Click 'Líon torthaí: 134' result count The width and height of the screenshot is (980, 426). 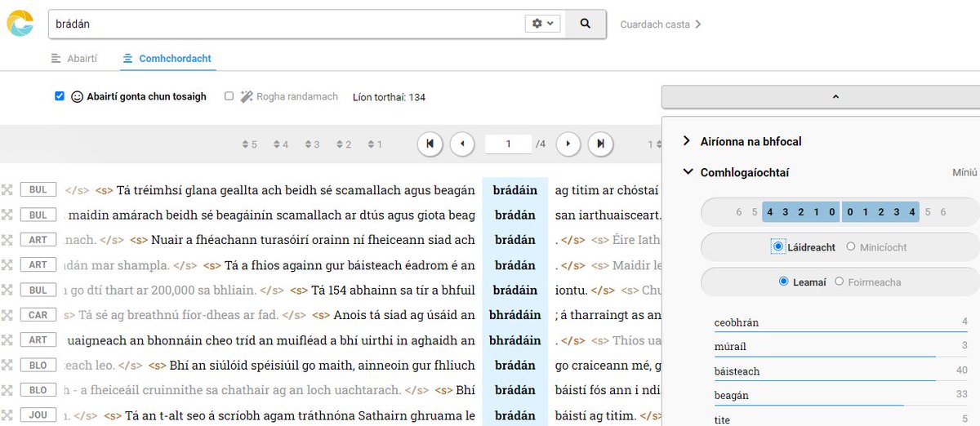389,97
